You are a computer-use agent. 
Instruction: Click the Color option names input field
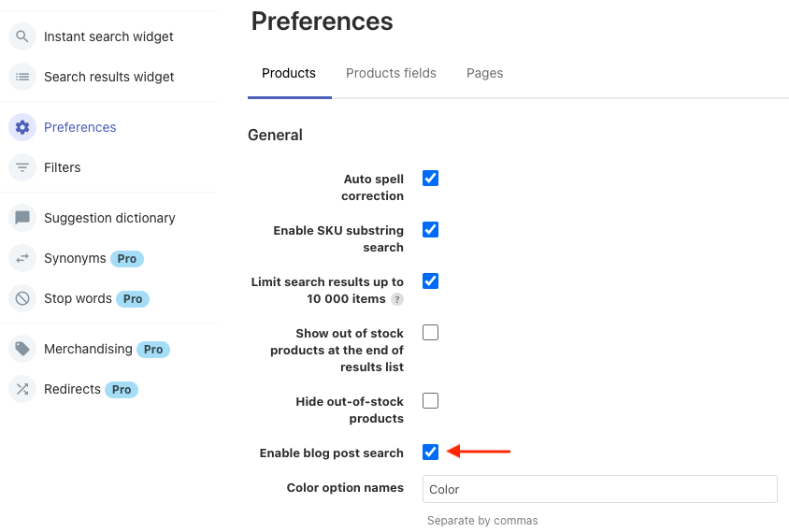pyautogui.click(x=601, y=489)
